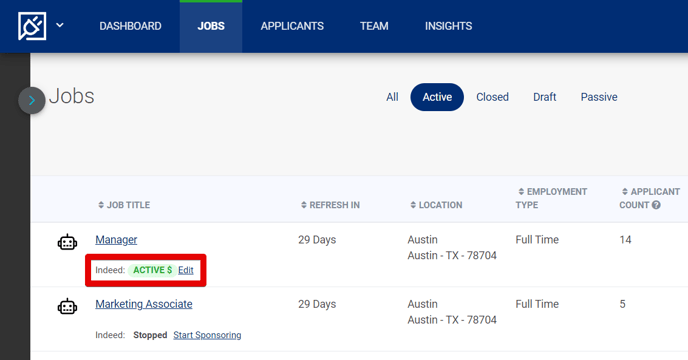
Task: Click the Jobs page heading
Action: tap(72, 96)
